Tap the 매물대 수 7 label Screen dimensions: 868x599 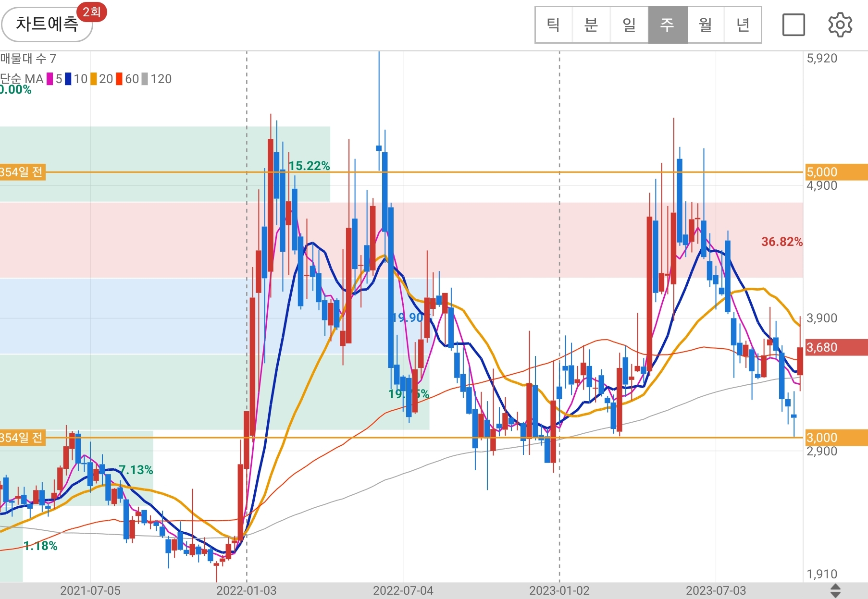click(x=28, y=59)
